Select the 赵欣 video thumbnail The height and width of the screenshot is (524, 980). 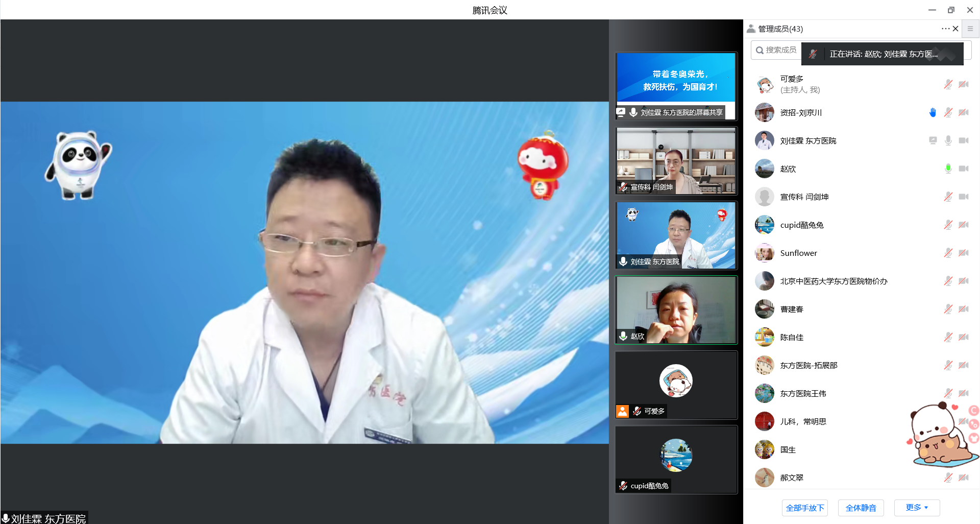676,310
